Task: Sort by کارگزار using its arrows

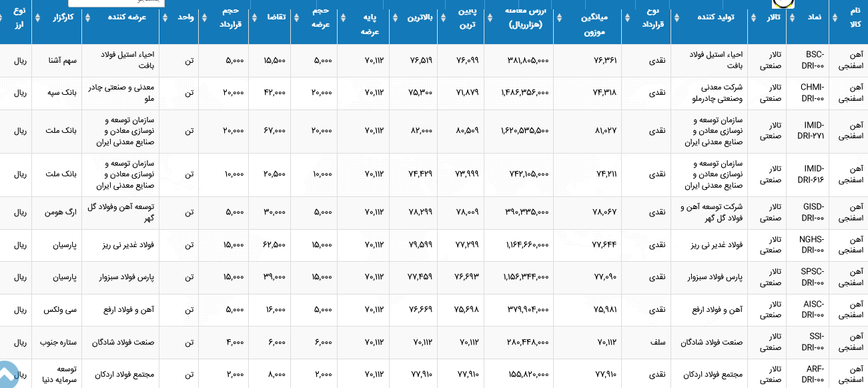Action: [37, 18]
